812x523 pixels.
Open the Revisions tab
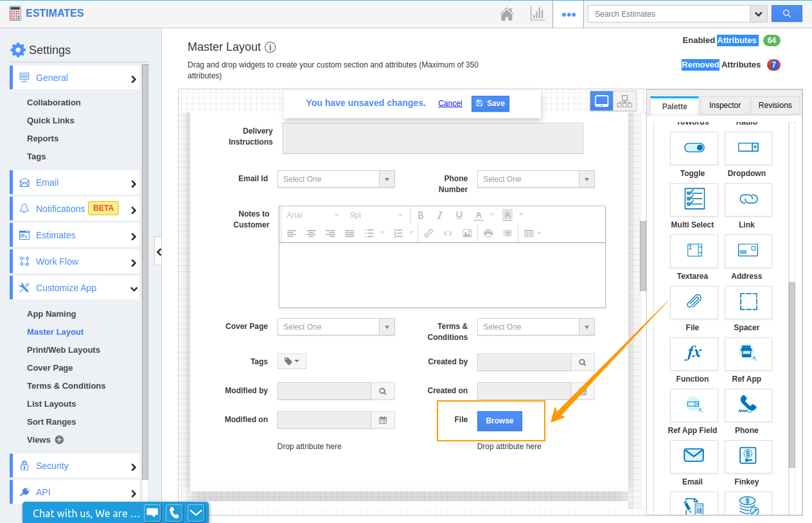(x=775, y=105)
